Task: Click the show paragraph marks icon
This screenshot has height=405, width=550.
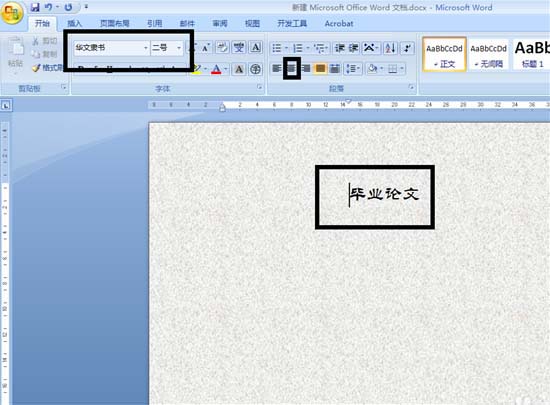Action: pyautogui.click(x=407, y=48)
